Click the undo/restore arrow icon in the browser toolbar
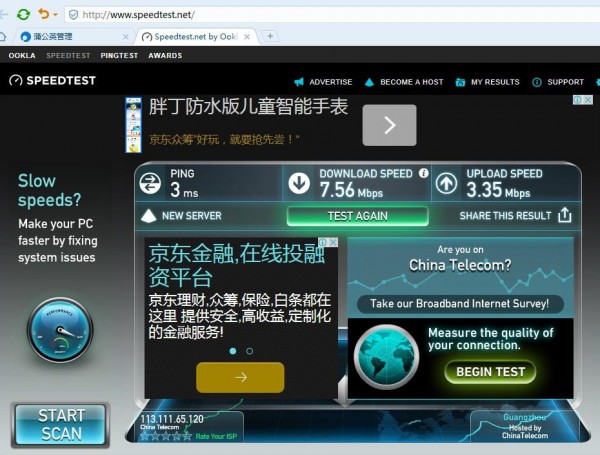This screenshot has height=455, width=600. pos(44,14)
